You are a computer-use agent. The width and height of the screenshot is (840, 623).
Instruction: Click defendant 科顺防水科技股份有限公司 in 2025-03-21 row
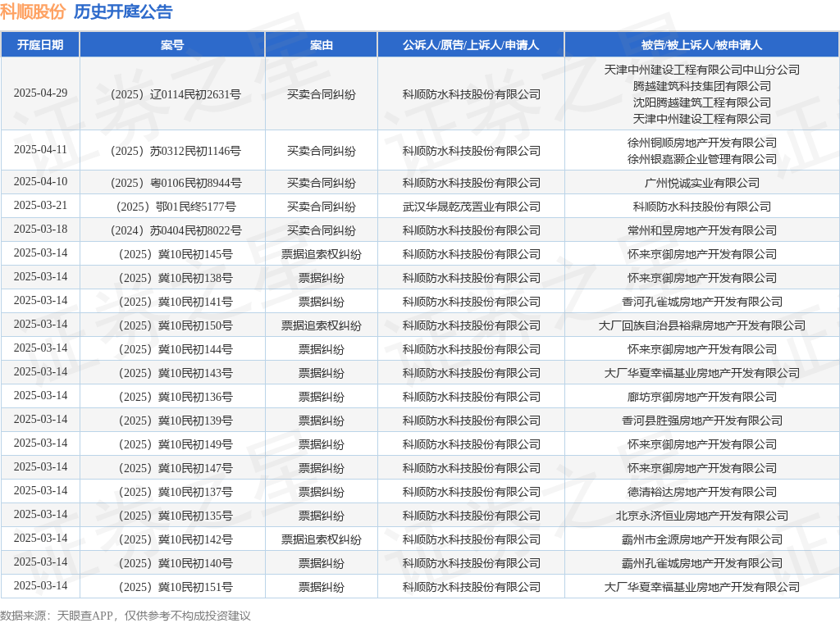pos(702,207)
